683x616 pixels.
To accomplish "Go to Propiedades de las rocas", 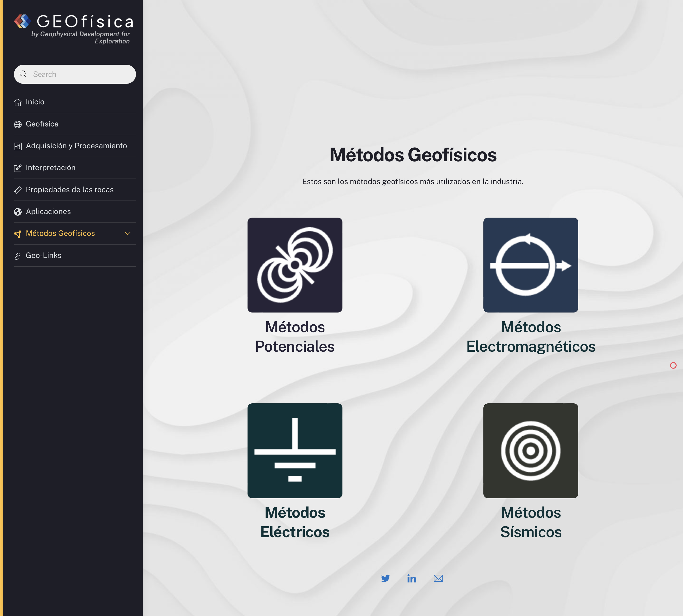I will pos(70,190).
